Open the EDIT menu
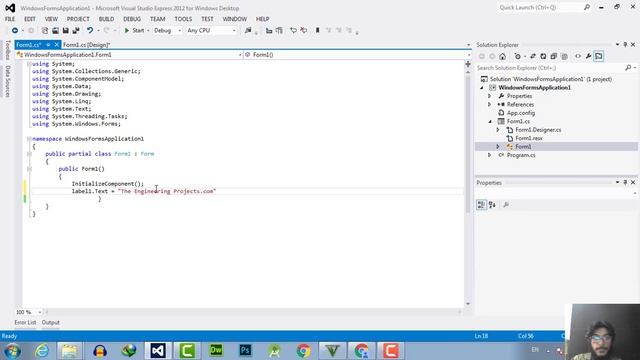Screen dimensions: 640x360 [30, 19]
